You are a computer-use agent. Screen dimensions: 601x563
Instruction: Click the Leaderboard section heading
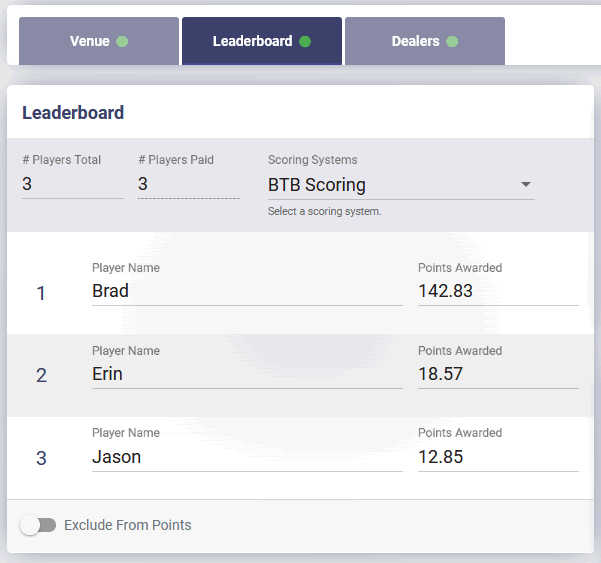73,113
